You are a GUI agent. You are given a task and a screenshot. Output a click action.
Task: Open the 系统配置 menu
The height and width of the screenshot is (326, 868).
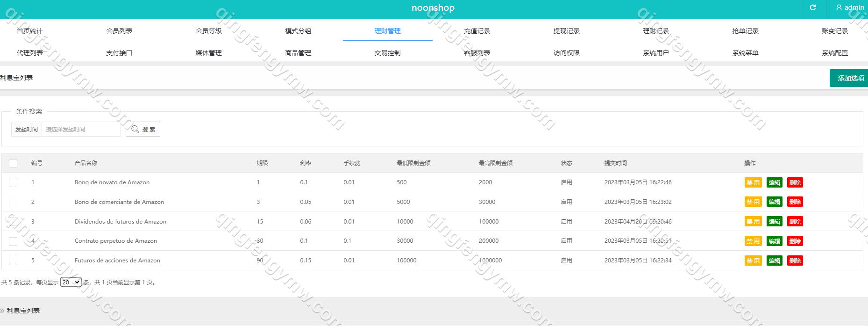pos(835,53)
